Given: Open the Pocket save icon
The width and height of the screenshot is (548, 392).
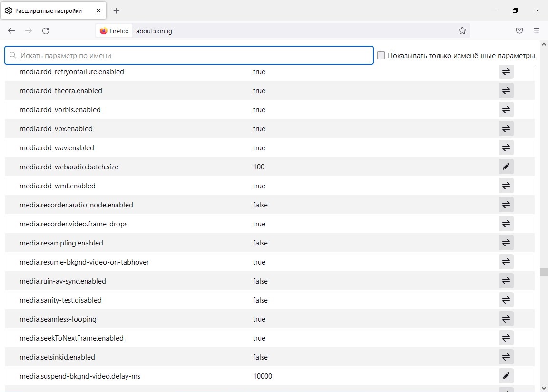Looking at the screenshot, I should pos(519,31).
